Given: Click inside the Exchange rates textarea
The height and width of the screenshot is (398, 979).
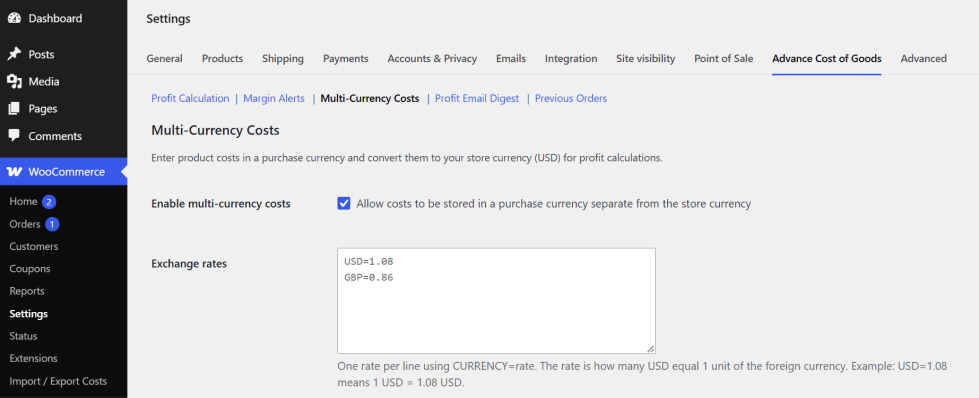Looking at the screenshot, I should [x=496, y=301].
